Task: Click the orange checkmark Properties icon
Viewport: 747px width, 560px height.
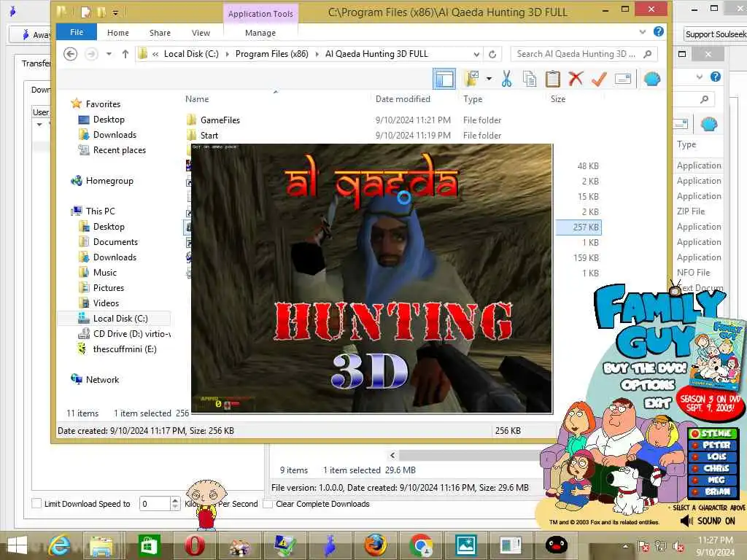Action: [x=599, y=79]
